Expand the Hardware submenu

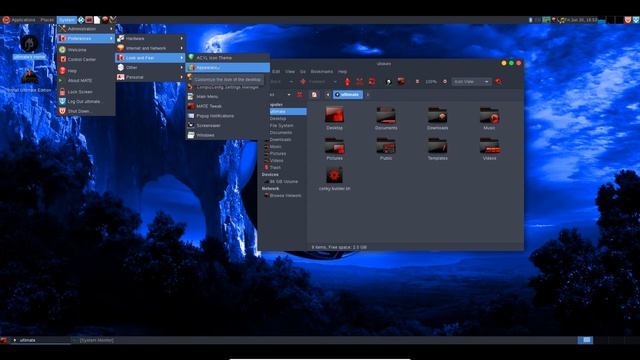pyautogui.click(x=150, y=38)
